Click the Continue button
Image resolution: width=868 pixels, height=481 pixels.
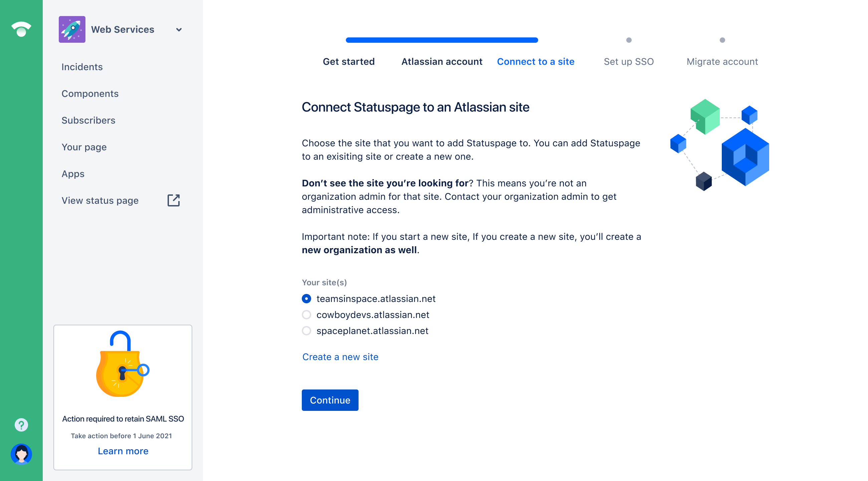point(330,400)
